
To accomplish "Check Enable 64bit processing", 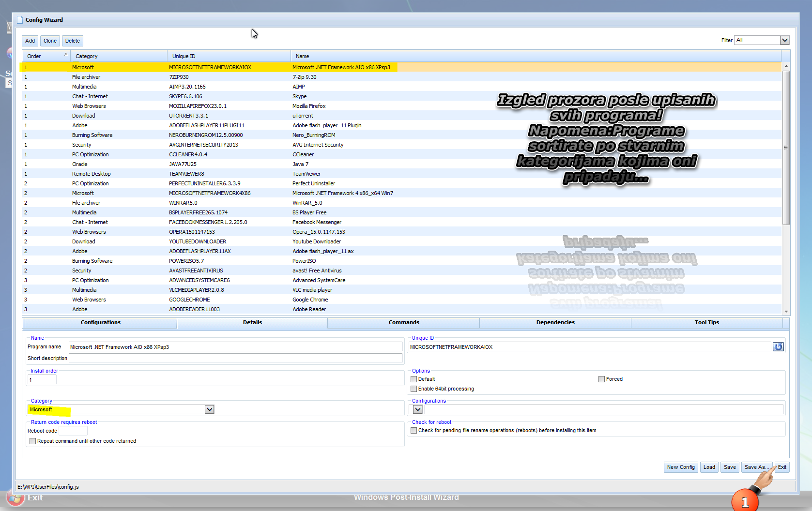I will (414, 389).
